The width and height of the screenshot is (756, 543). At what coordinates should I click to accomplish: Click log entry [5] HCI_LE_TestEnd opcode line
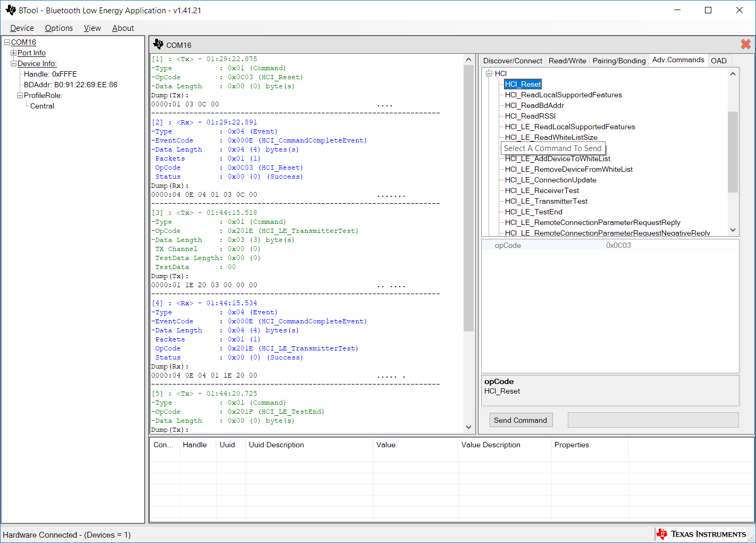[238, 412]
